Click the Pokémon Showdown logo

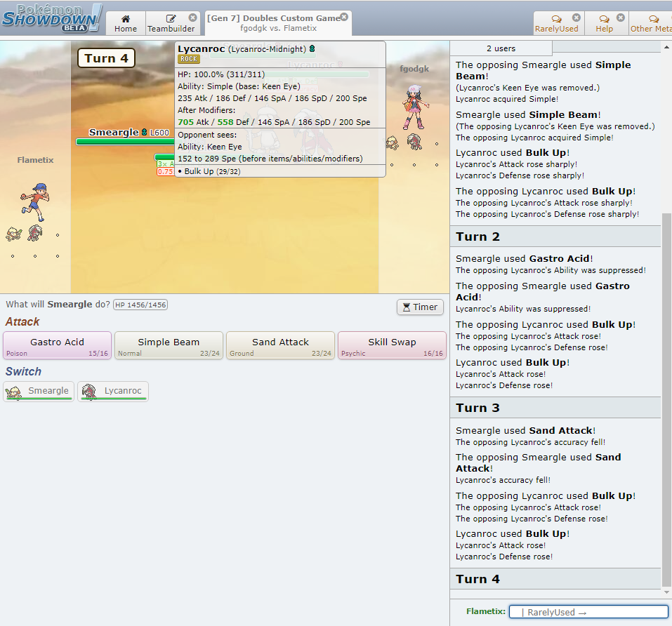[51, 18]
